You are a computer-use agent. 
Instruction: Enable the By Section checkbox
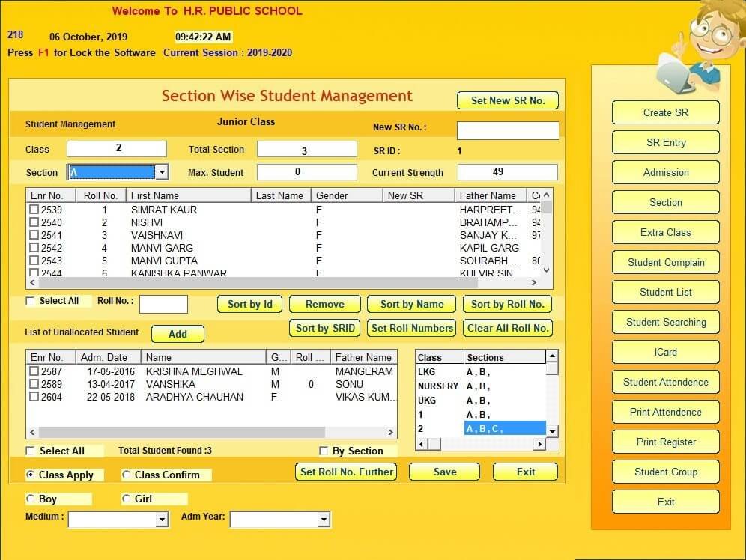coord(324,451)
